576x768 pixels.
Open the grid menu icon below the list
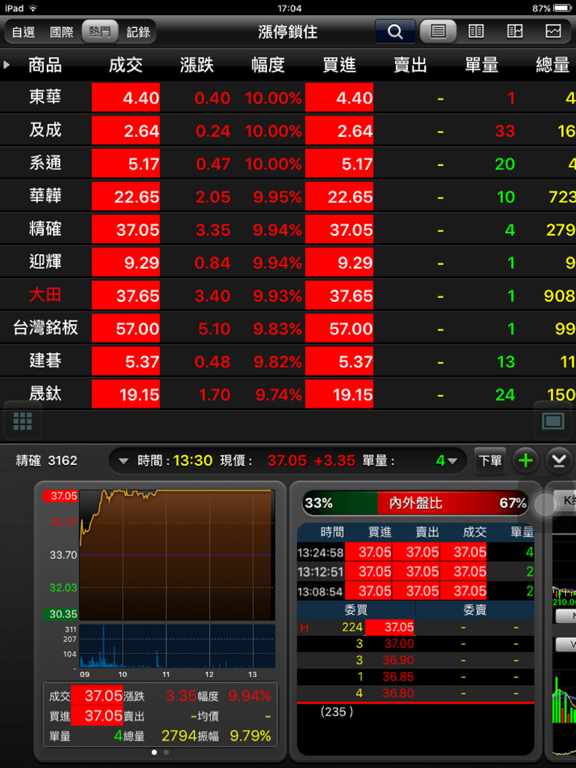[23, 421]
